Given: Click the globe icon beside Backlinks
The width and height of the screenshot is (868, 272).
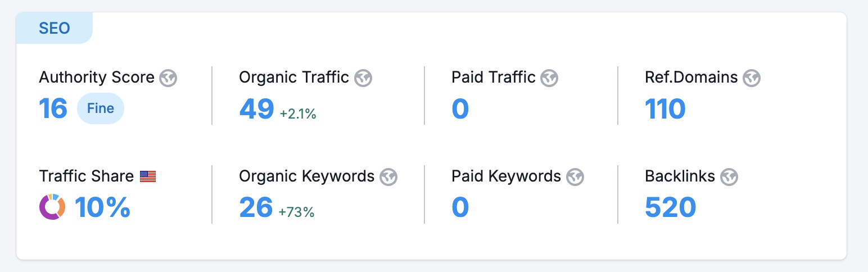Looking at the screenshot, I should [x=729, y=176].
